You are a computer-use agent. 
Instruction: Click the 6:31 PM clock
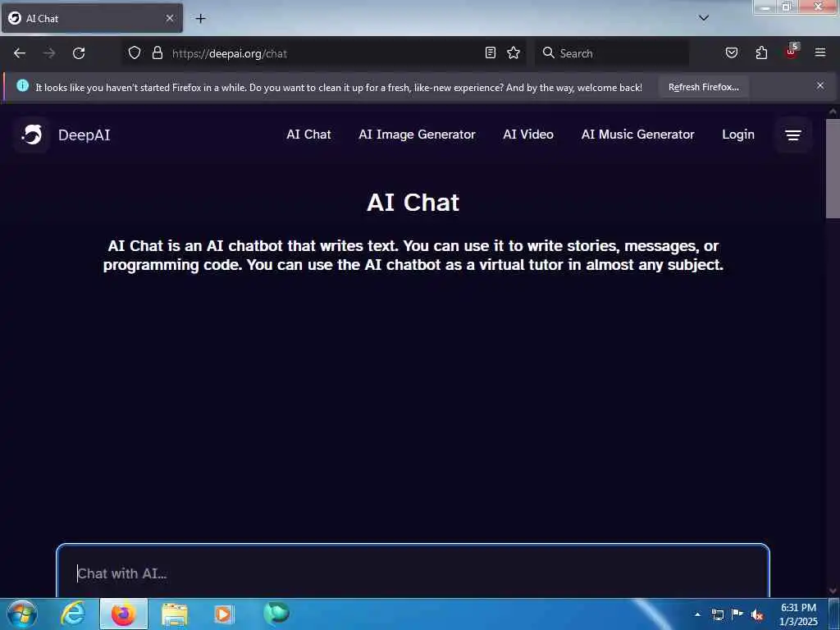798,608
